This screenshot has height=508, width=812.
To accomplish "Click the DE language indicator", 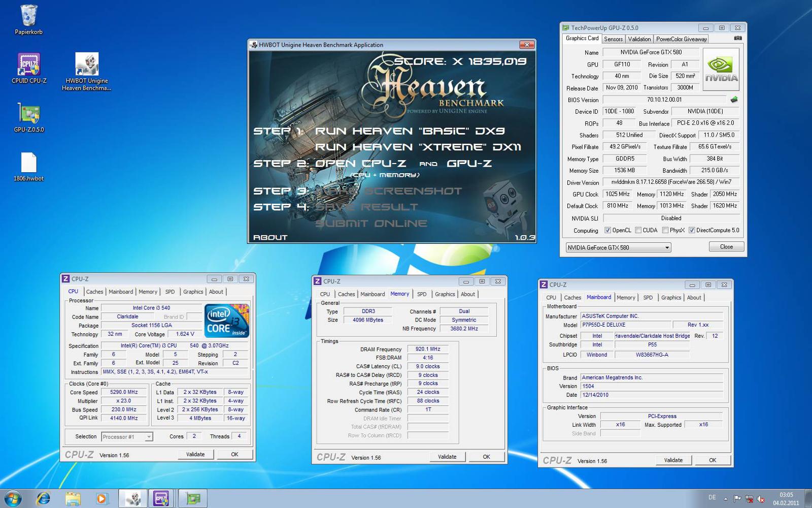I will pos(712,497).
